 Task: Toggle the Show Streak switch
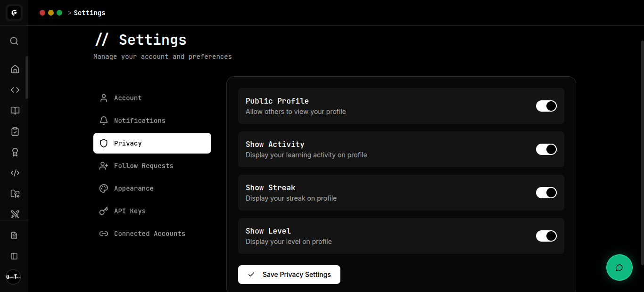pyautogui.click(x=546, y=193)
